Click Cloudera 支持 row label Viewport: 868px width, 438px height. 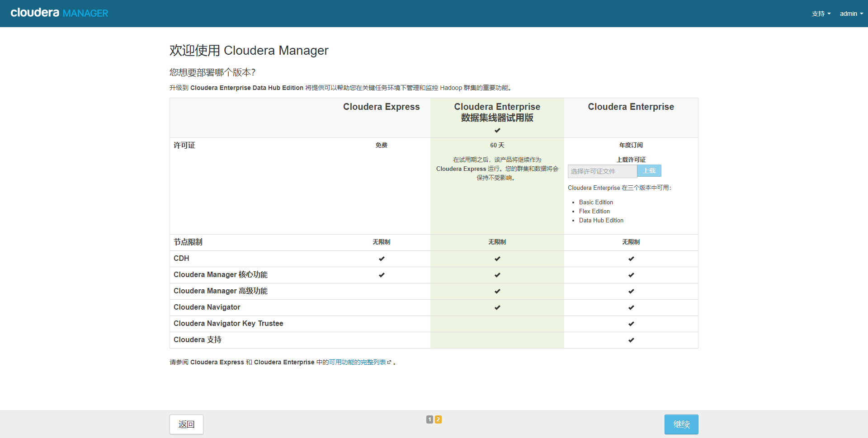(x=198, y=339)
